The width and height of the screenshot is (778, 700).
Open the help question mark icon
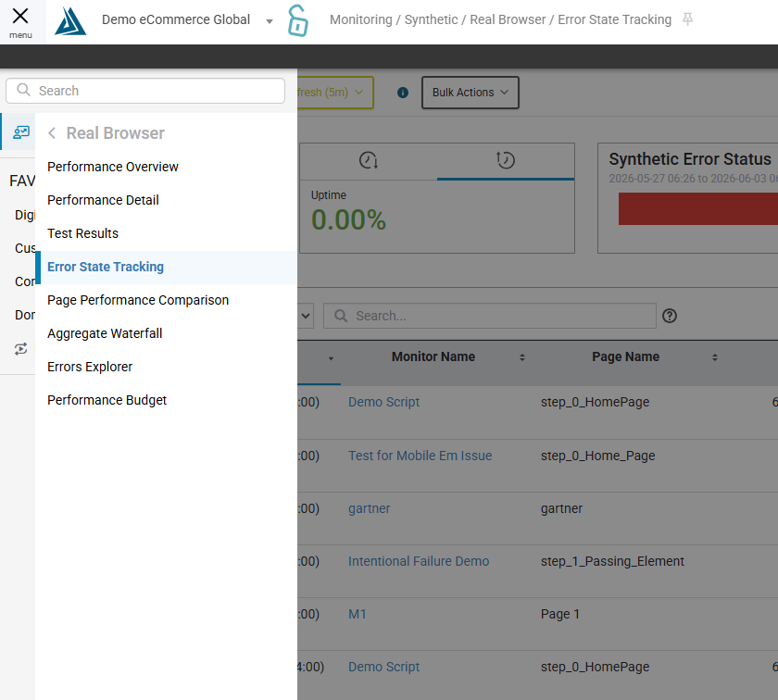[x=670, y=316]
